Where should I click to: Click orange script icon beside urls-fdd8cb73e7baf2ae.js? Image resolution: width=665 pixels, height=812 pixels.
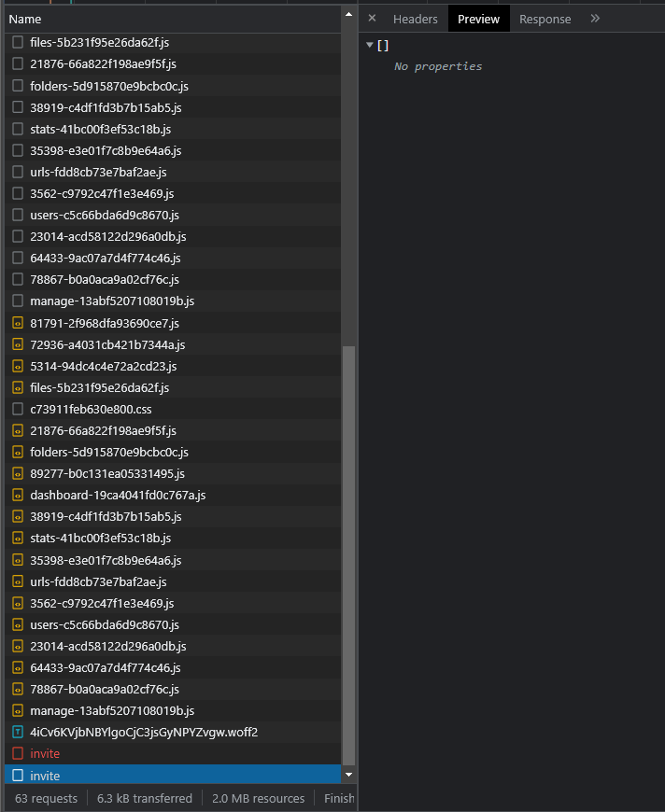(18, 581)
